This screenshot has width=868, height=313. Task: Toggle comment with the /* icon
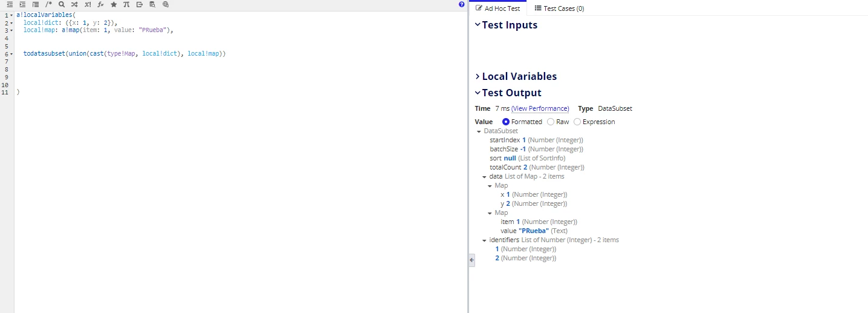[49, 4]
